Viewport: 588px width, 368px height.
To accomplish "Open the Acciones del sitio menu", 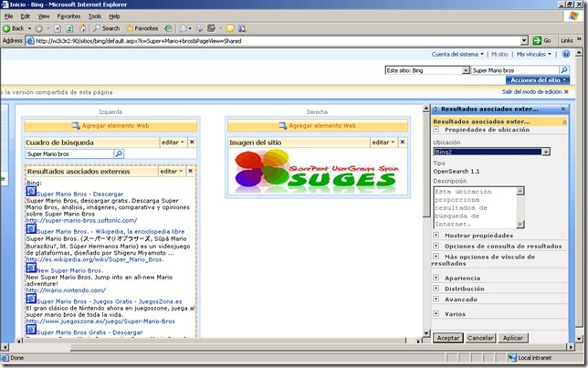I will click(x=538, y=80).
